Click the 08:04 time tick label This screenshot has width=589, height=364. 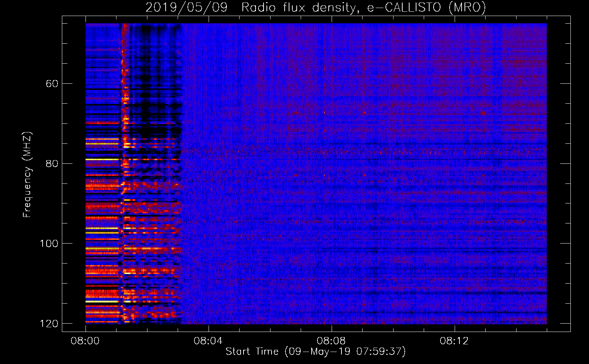tap(208, 341)
